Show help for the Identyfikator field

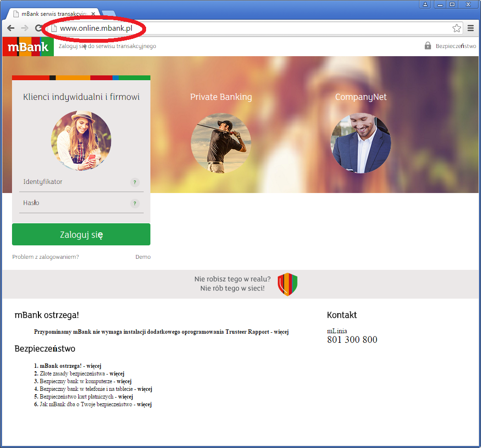point(135,182)
